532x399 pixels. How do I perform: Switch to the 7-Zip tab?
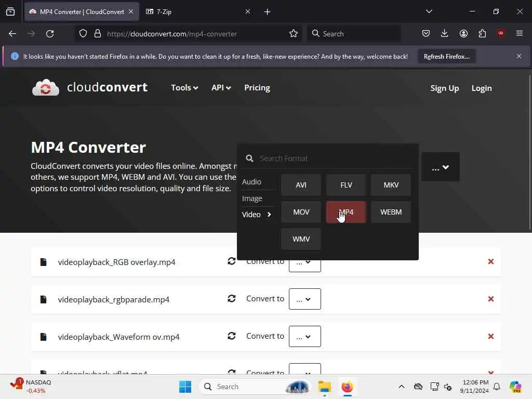point(198,11)
